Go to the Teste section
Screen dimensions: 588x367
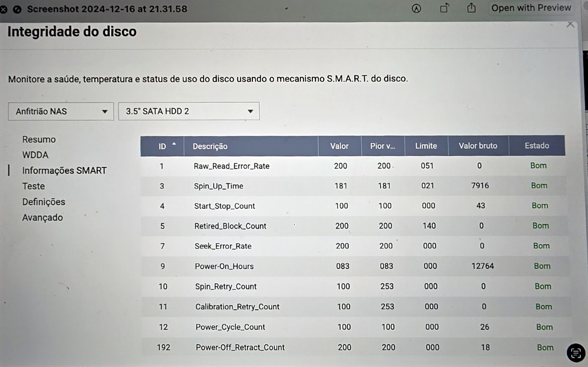33,186
